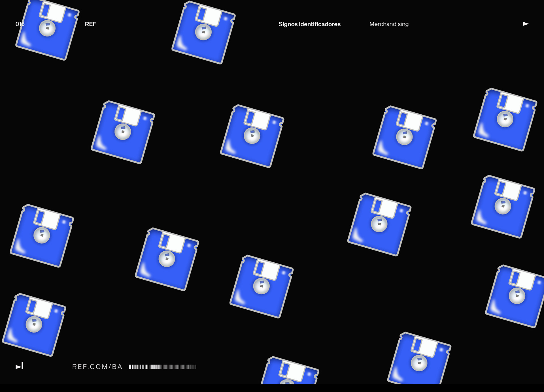Click floppy disk directly above the skip-to-end icon
Image resolution: width=544 pixels, height=392 pixels.
click(34, 325)
